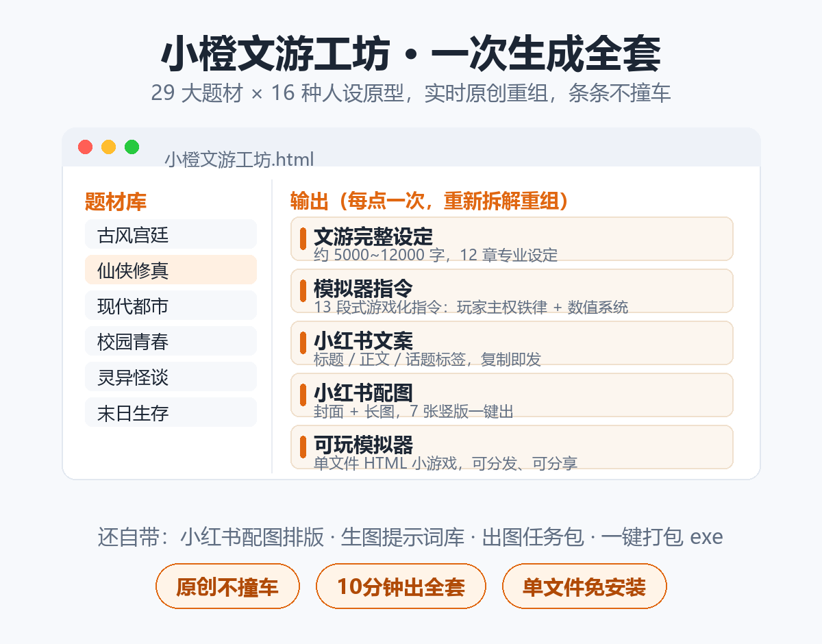Click the 约 5000~12000 字 description line
The height and width of the screenshot is (644, 822).
click(436, 256)
